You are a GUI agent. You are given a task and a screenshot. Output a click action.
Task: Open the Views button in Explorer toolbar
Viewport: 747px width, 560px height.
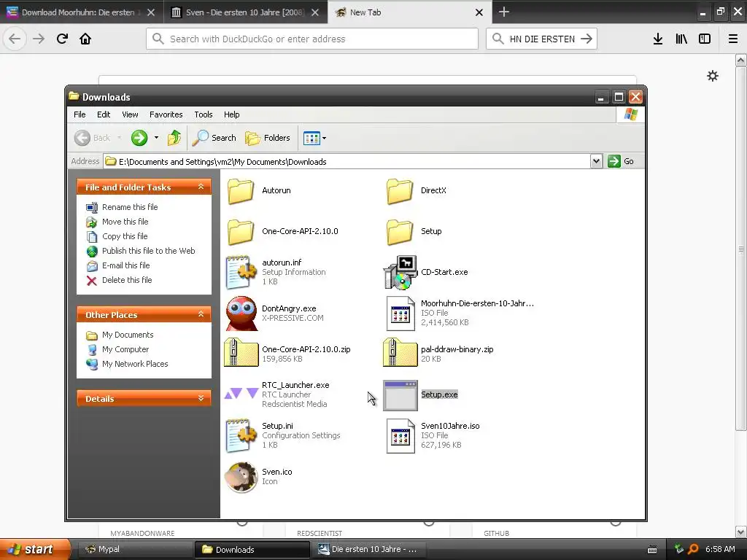pyautogui.click(x=311, y=138)
